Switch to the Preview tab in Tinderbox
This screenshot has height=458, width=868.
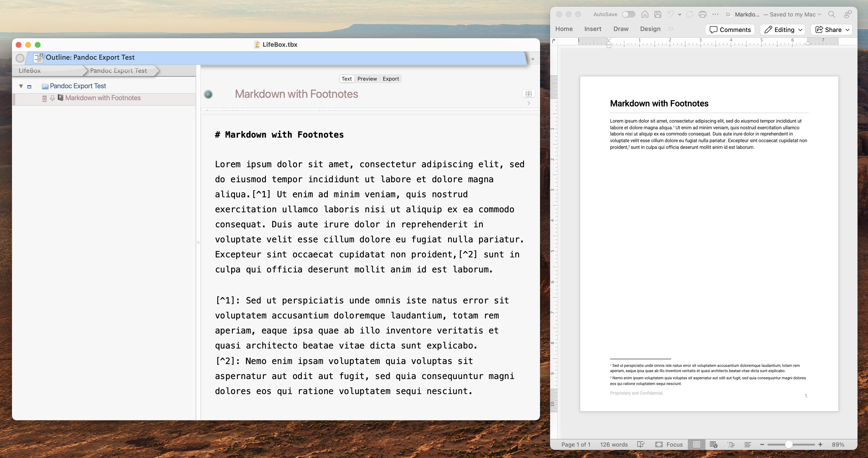coord(367,78)
